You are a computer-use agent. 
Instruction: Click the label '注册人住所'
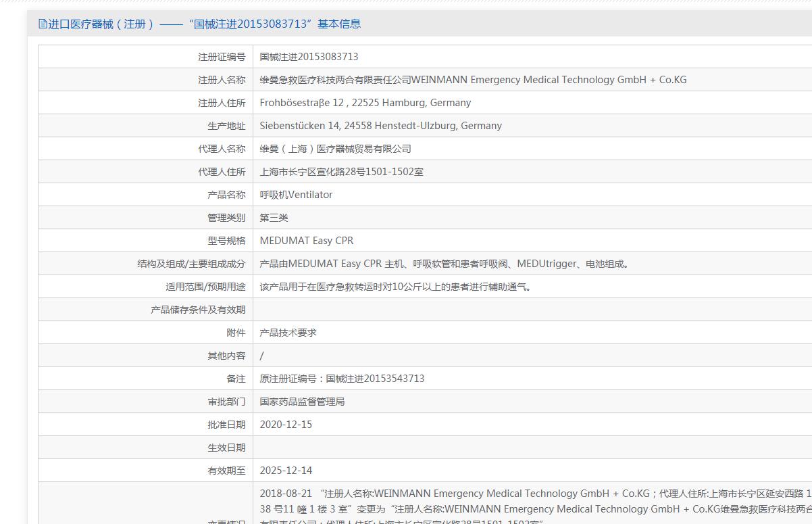click(x=222, y=103)
